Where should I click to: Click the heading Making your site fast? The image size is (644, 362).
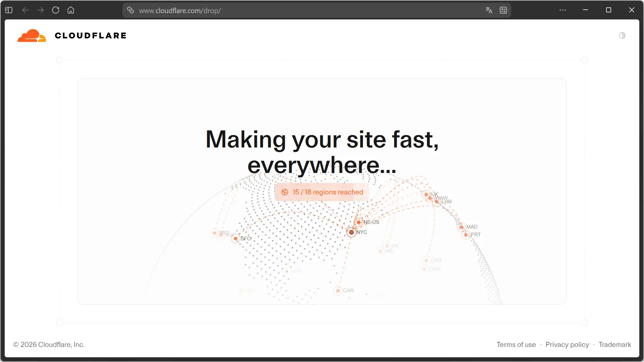coord(322,152)
